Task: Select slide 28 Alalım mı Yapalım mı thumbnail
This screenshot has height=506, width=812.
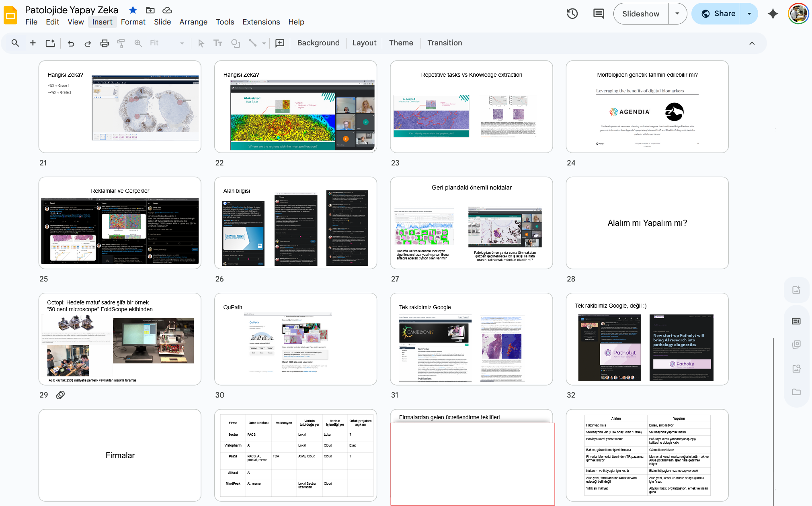Action: coord(647,223)
